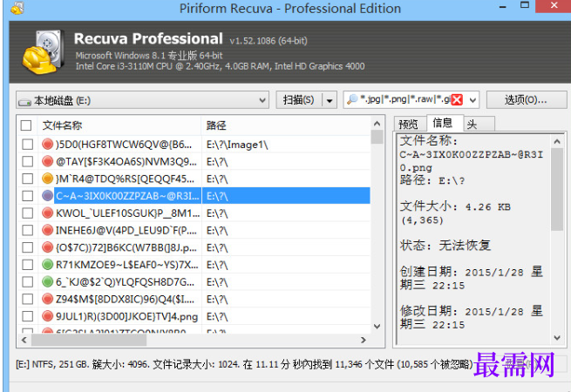The height and width of the screenshot is (392, 571).
Task: Select file Z94$M$[8DDX8IC)96)Q4($I
Action: pyautogui.click(x=125, y=299)
